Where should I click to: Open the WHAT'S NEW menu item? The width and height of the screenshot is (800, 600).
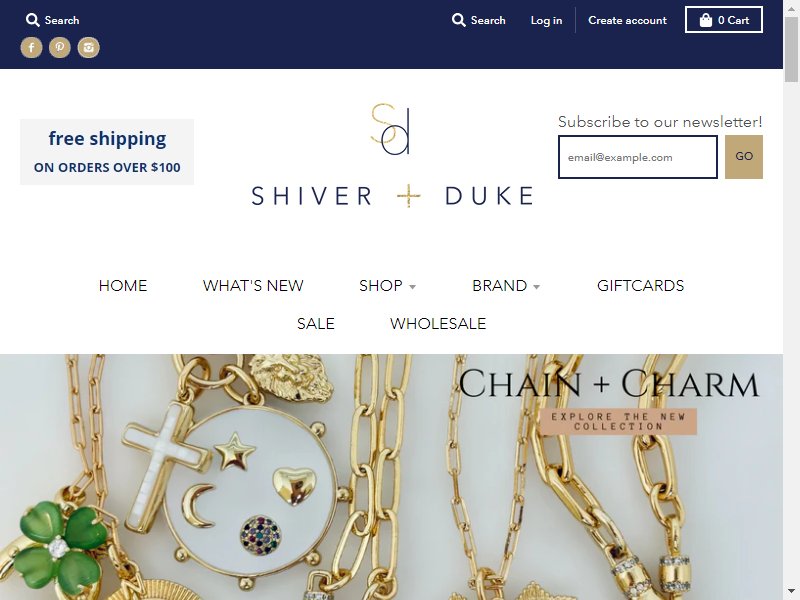(253, 286)
